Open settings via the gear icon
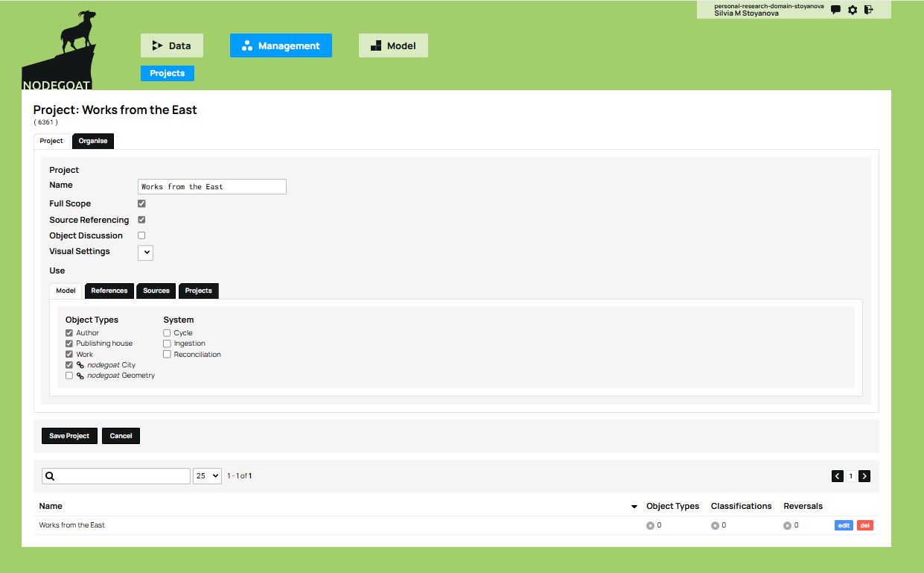The width and height of the screenshot is (924, 573). click(853, 10)
